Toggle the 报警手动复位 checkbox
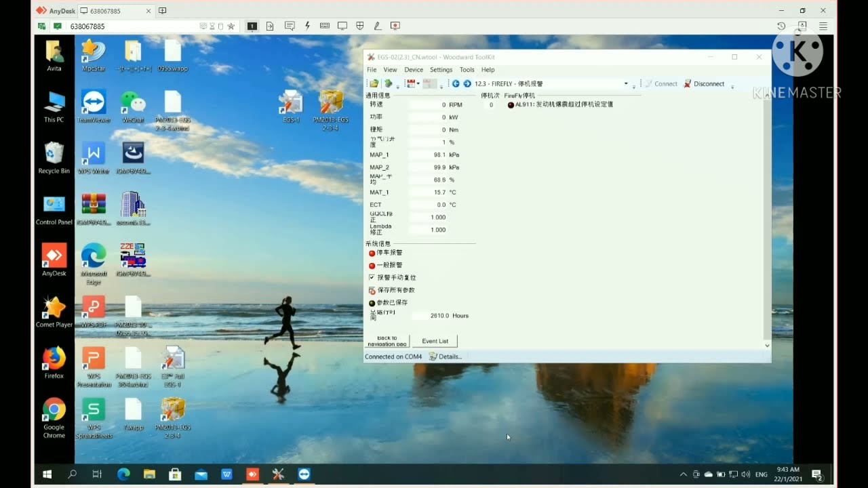This screenshot has width=868, height=488. 372,277
